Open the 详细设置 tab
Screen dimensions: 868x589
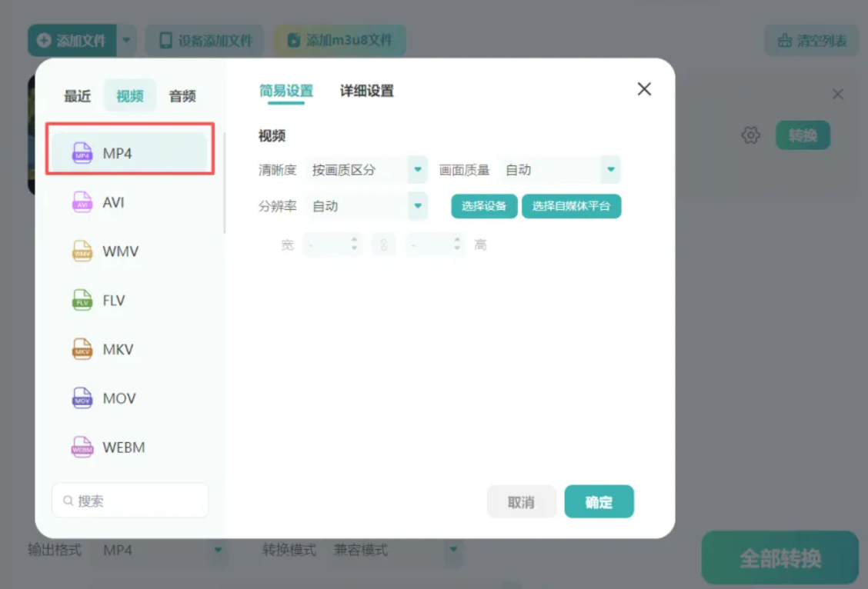pos(366,91)
